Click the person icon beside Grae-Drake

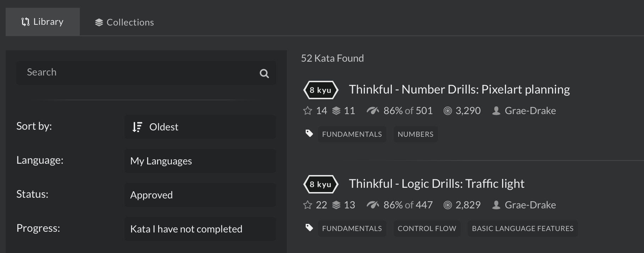(x=495, y=110)
